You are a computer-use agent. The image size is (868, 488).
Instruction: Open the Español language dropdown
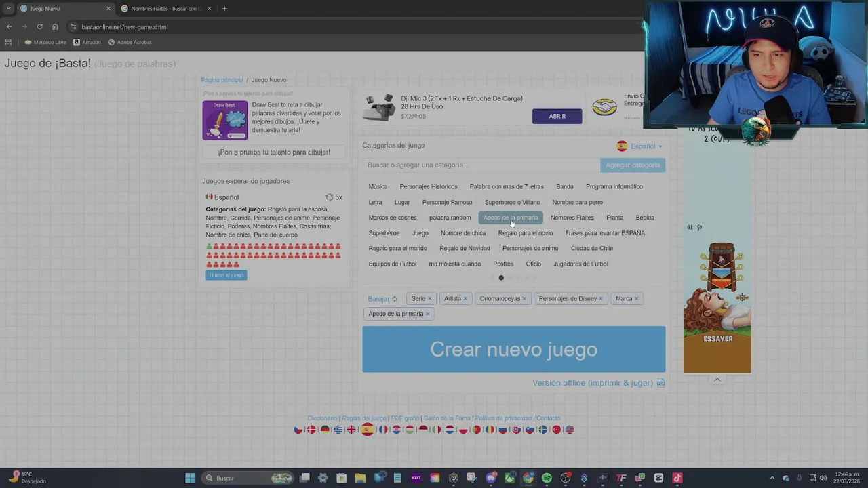(640, 146)
